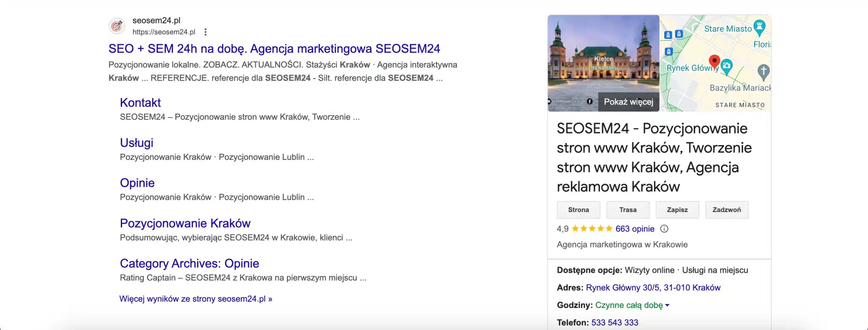Click the snippet under the Kontakt sitelink
The width and height of the screenshot is (868, 330).
tap(240, 117)
